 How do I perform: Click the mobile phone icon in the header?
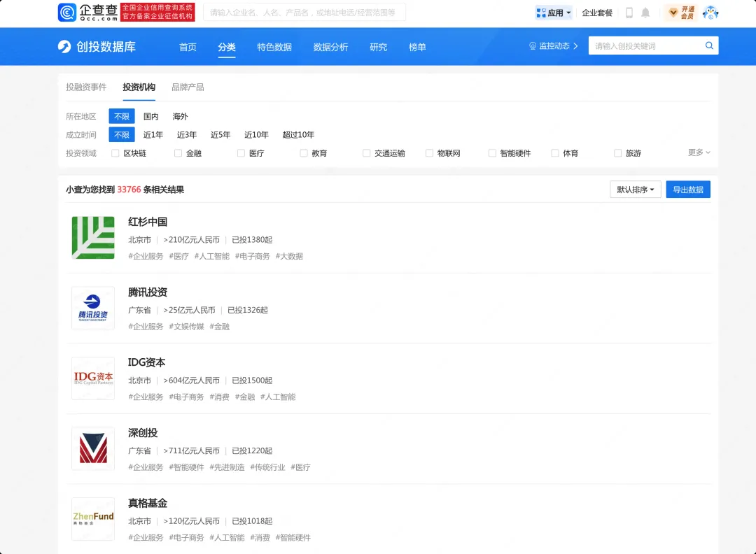point(629,13)
